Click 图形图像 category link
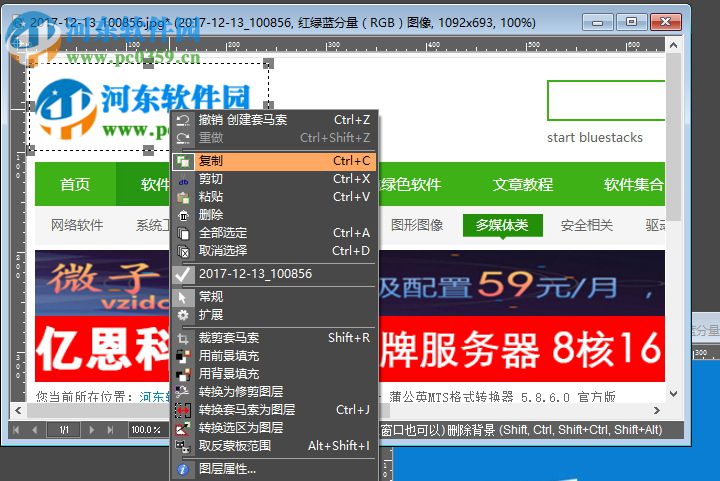This screenshot has width=720, height=481. click(417, 225)
